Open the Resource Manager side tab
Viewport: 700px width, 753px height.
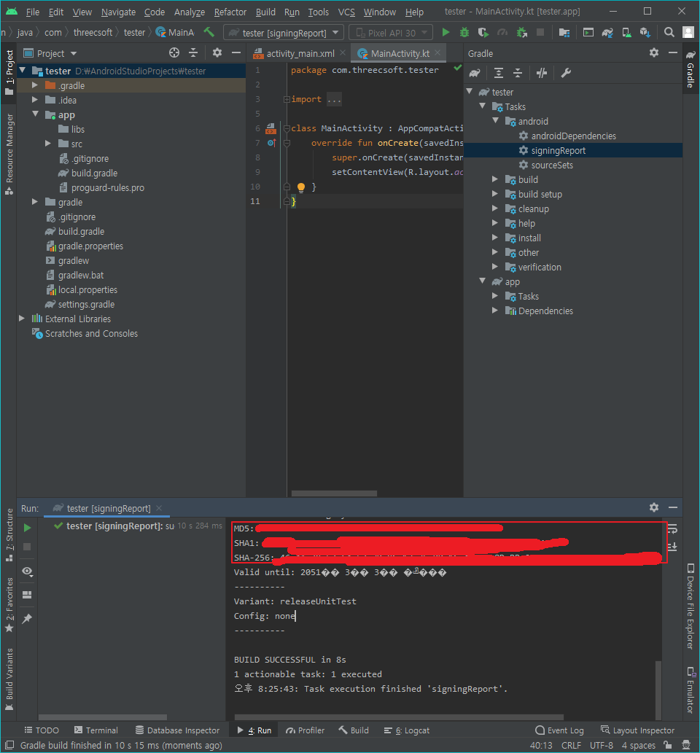click(9, 154)
